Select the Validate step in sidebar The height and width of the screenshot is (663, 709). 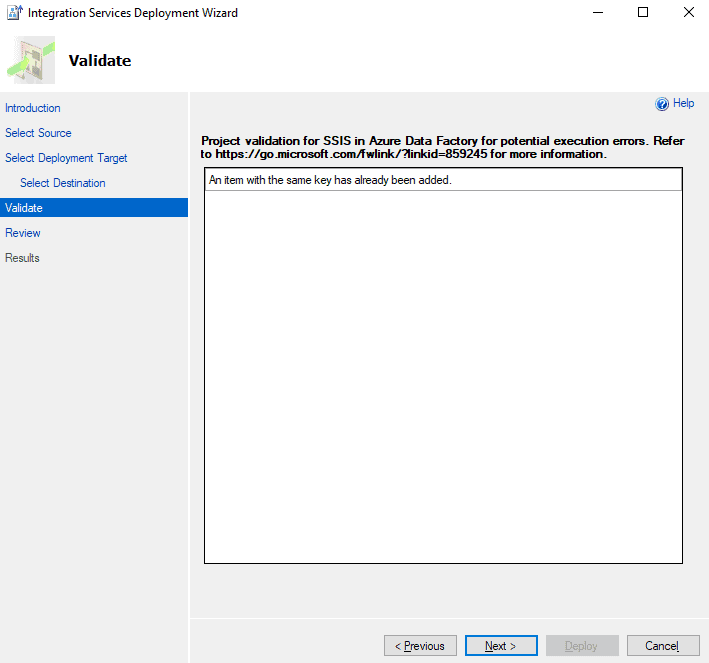coord(94,208)
